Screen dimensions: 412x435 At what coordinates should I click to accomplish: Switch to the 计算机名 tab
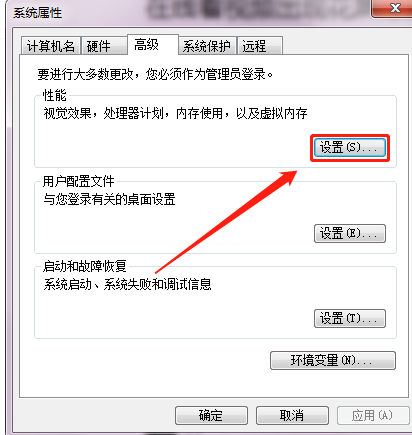51,46
